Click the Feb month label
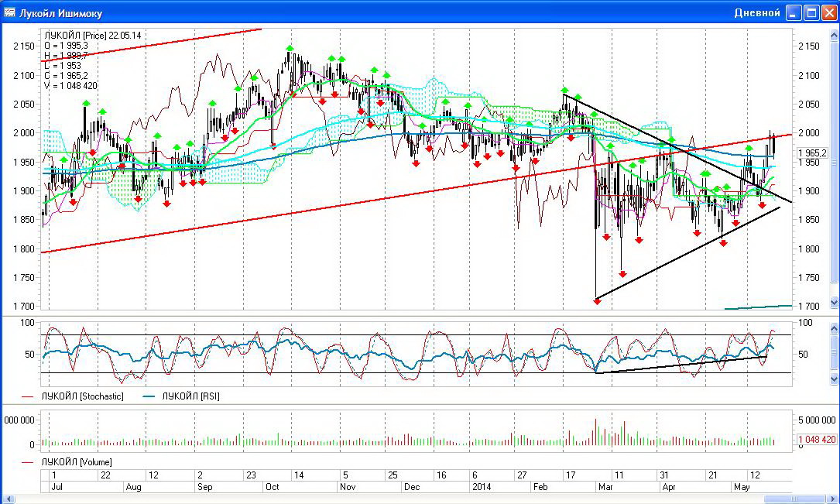Viewport: 840px width, 504px height. (540, 487)
